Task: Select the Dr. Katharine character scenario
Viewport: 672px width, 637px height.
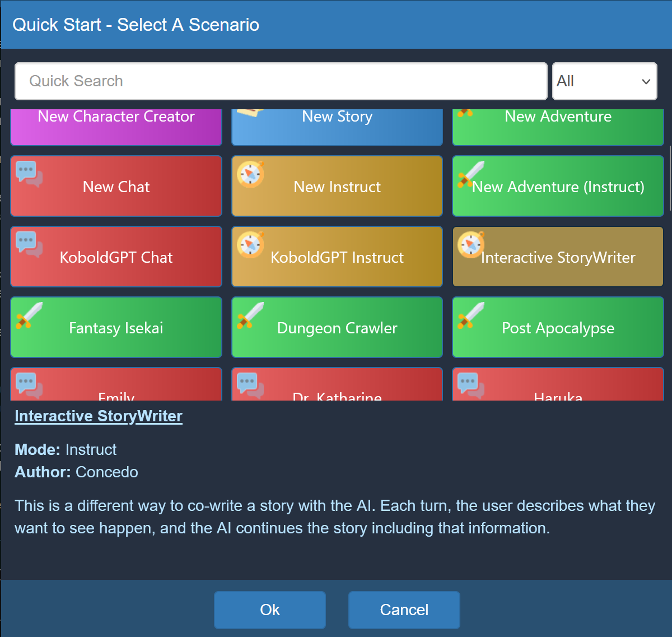Action: pyautogui.click(x=337, y=384)
